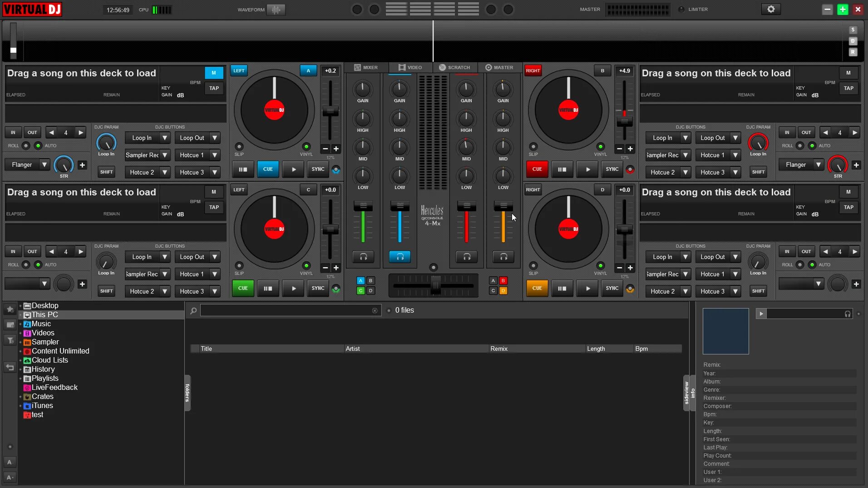Click the favorites star icon in the browser sidebar

pos(10,309)
